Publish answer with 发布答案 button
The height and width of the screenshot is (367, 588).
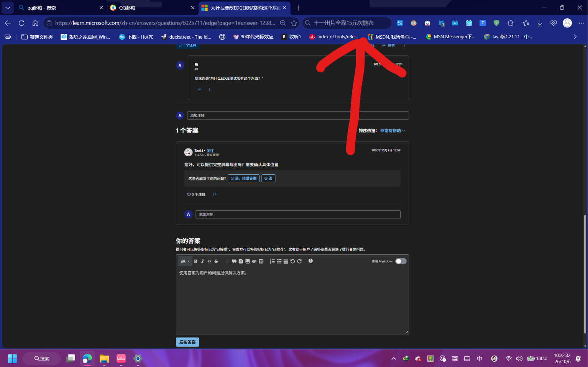[187, 342]
